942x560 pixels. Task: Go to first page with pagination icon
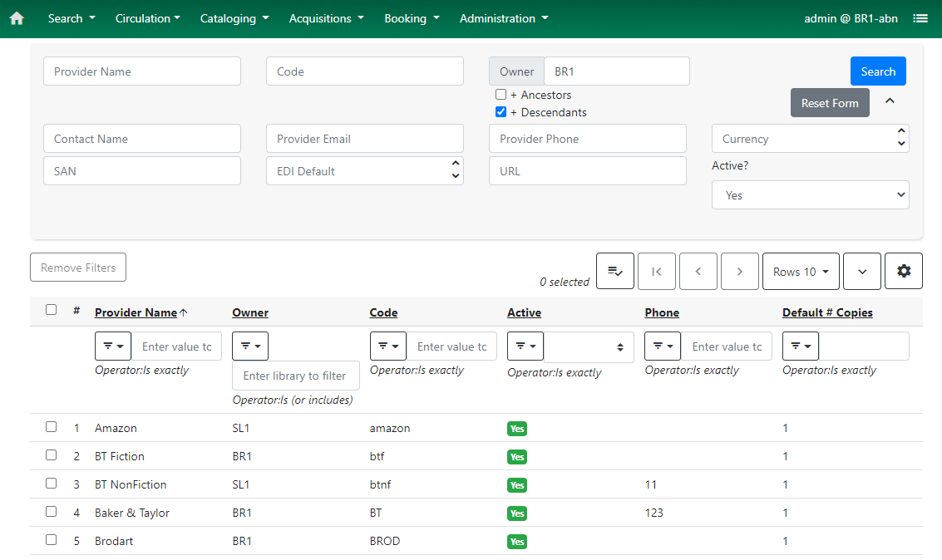coord(657,271)
